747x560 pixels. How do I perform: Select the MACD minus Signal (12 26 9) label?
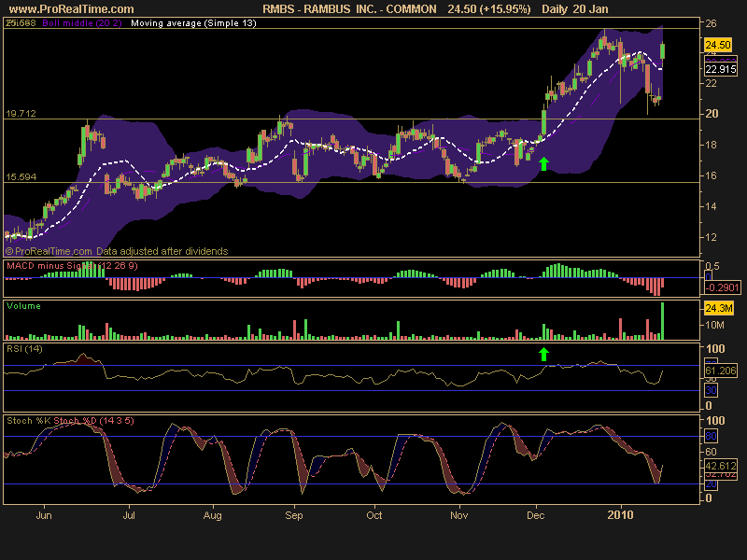tap(72, 266)
